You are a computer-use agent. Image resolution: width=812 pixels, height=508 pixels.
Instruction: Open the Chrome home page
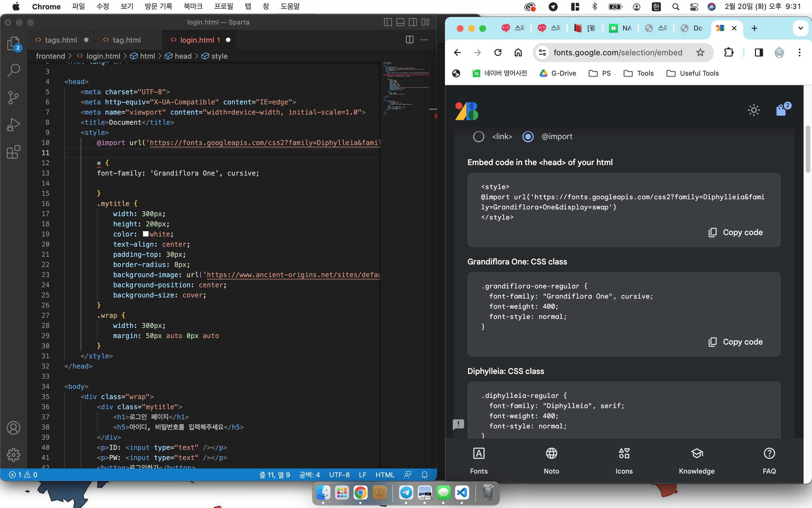(x=518, y=52)
